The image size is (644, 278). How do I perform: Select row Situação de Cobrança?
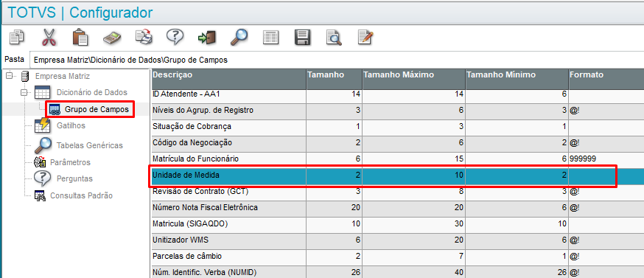[x=398, y=127]
